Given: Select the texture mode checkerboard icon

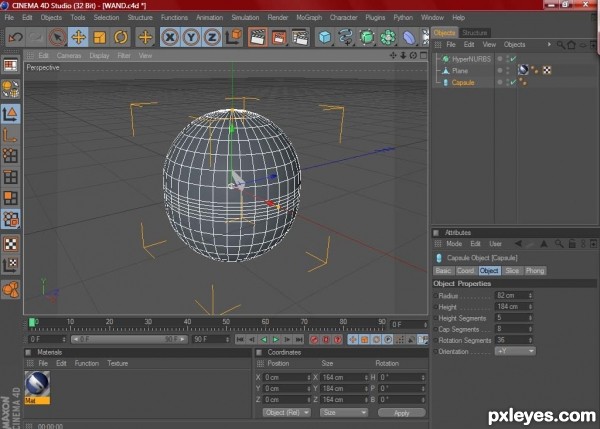Looking at the screenshot, I should click(x=10, y=244).
